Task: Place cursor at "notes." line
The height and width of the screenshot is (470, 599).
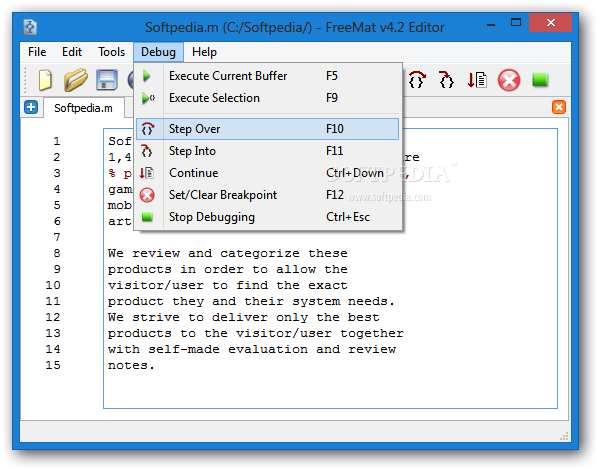Action: (x=131, y=365)
